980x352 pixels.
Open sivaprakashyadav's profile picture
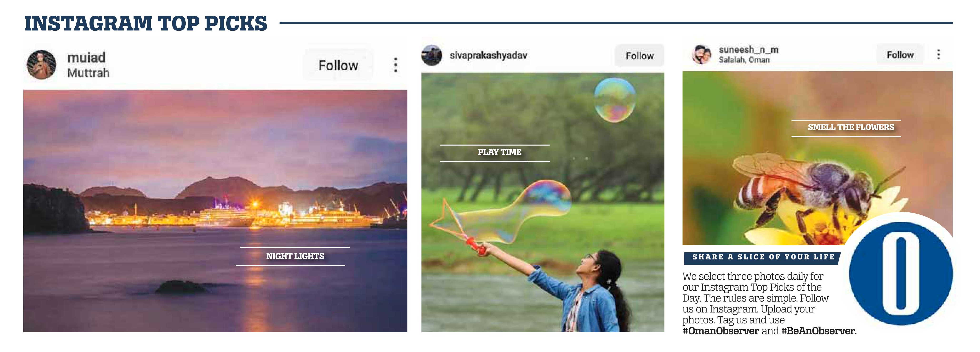[431, 55]
